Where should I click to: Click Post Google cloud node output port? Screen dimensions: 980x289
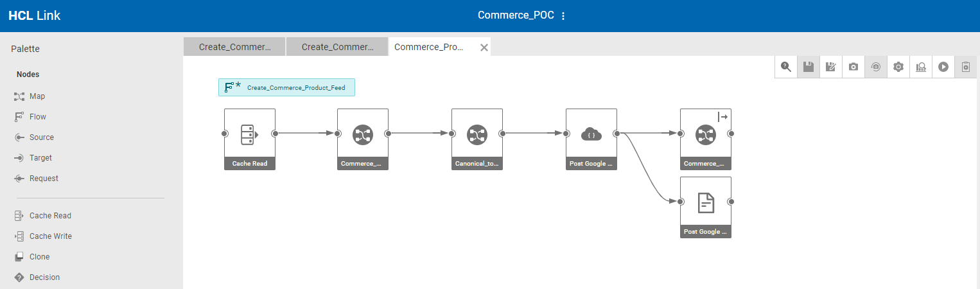coord(617,134)
